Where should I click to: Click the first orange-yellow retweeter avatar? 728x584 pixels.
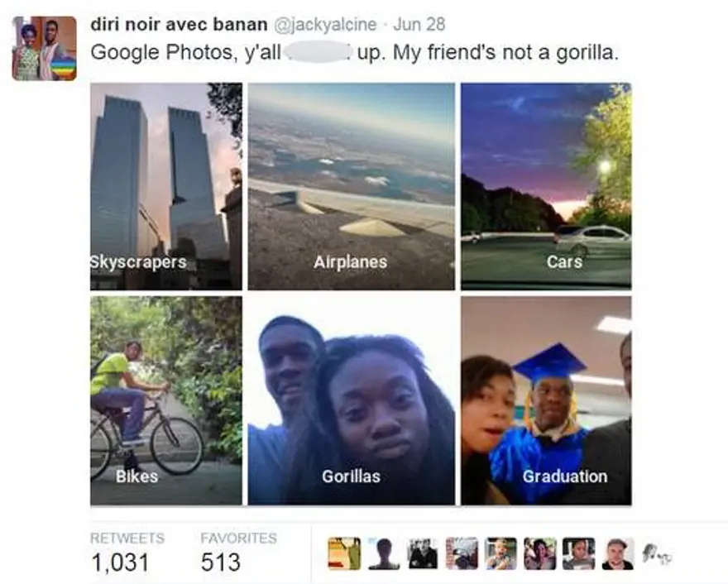(x=344, y=553)
